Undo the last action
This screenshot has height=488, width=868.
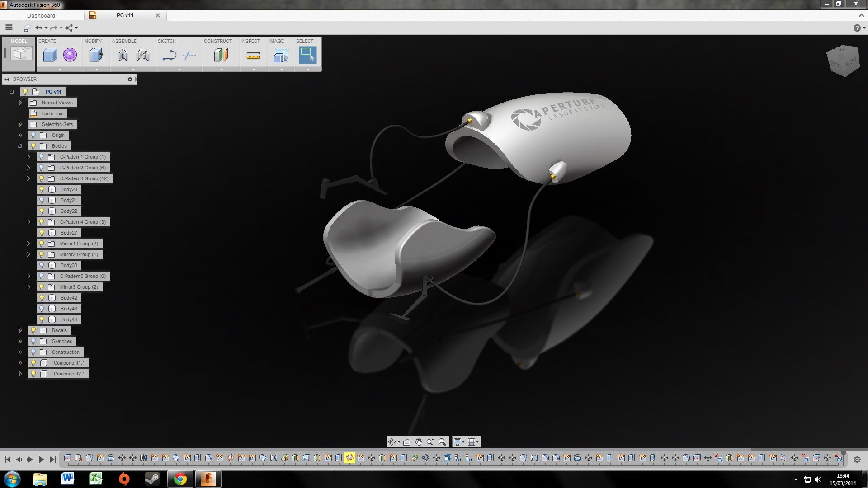39,28
